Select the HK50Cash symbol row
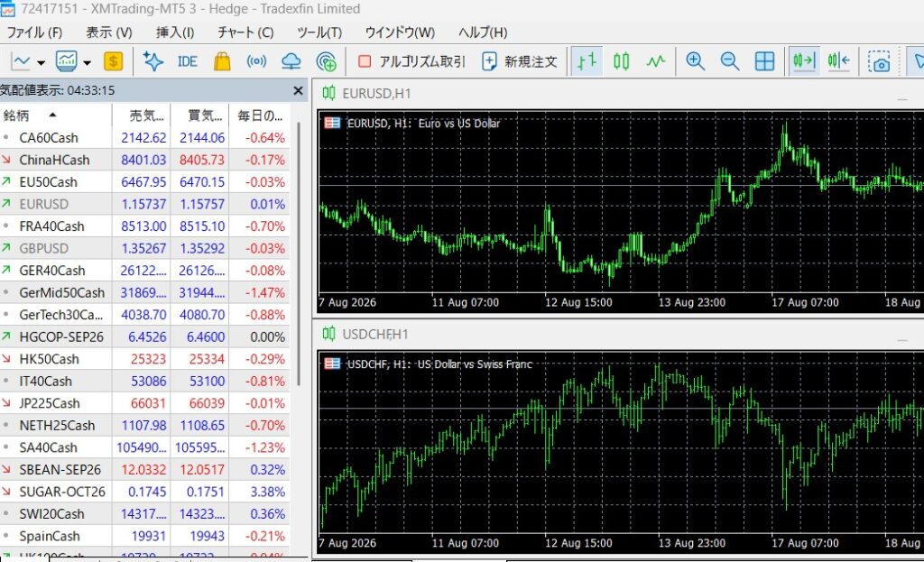 pyautogui.click(x=144, y=359)
